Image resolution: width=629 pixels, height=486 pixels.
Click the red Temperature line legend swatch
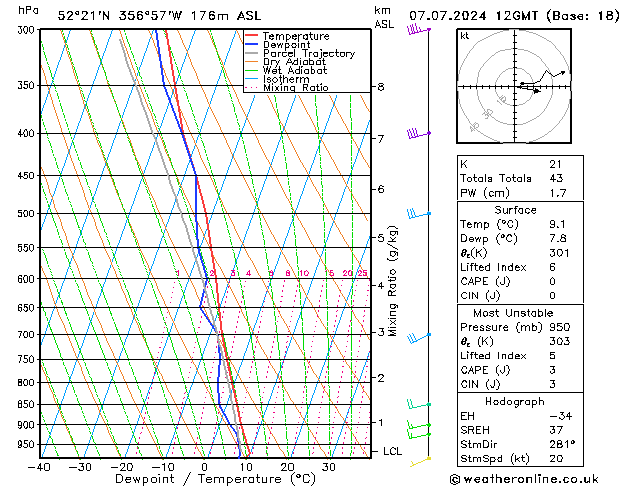(253, 36)
